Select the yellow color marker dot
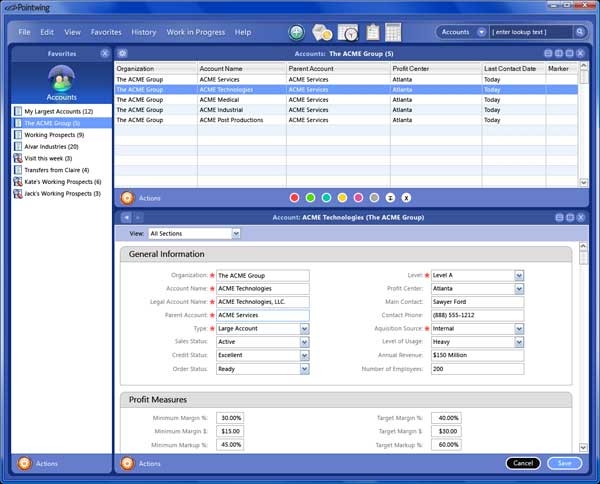 (x=342, y=198)
